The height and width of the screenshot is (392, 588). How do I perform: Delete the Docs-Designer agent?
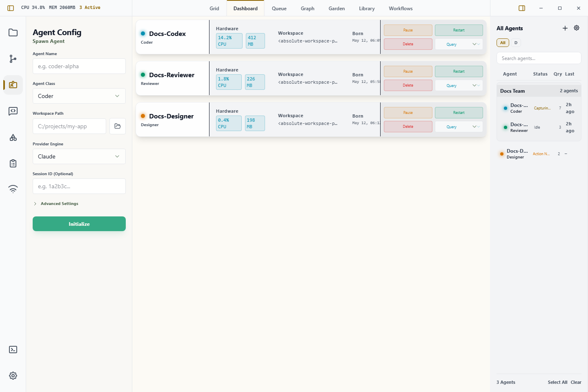pyautogui.click(x=408, y=127)
